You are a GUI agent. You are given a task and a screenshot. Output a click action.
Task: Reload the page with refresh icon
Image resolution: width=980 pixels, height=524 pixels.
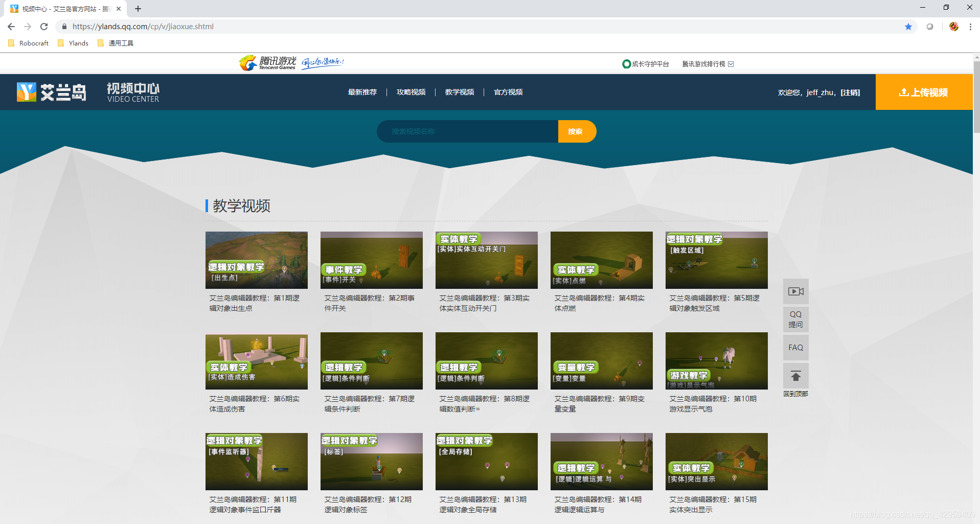tap(44, 27)
